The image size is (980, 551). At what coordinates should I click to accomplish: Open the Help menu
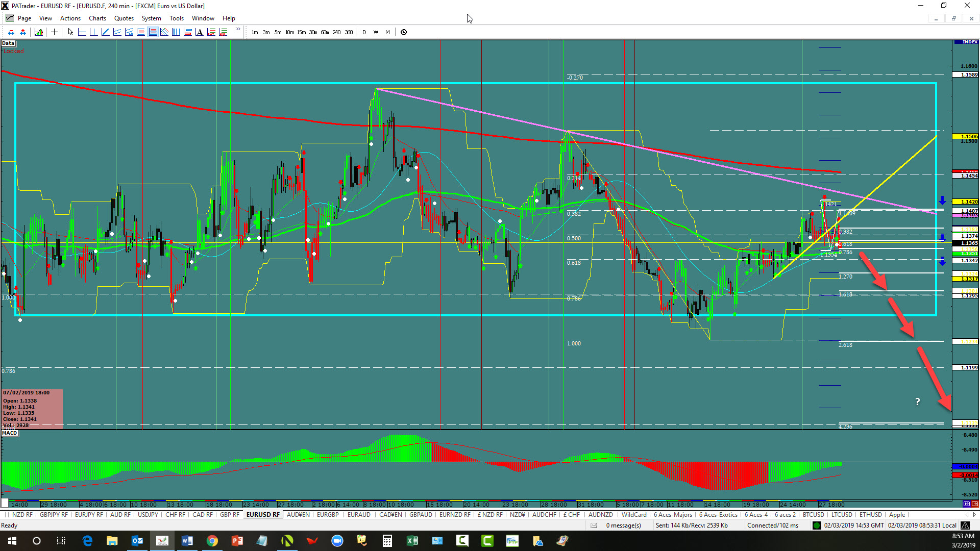[x=229, y=18]
